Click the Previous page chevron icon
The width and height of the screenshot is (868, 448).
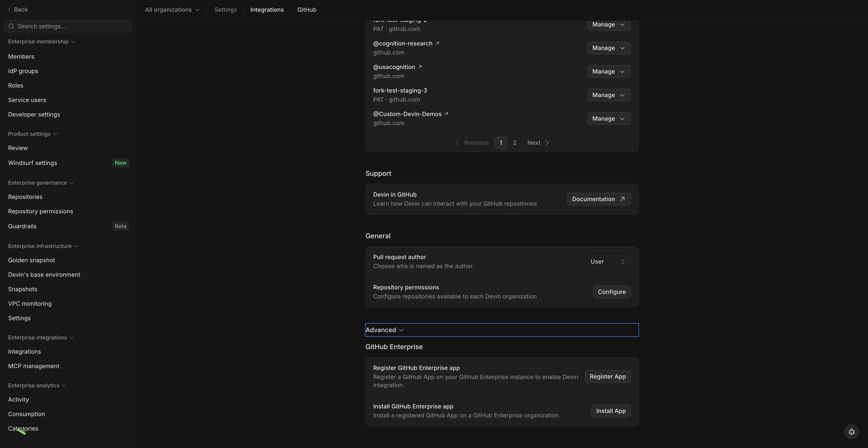tap(457, 143)
